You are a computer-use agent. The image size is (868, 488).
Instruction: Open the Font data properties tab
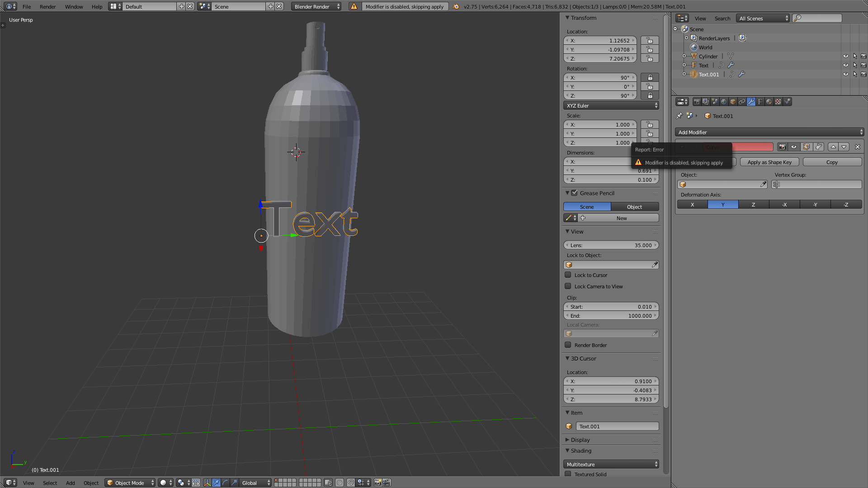(x=760, y=102)
